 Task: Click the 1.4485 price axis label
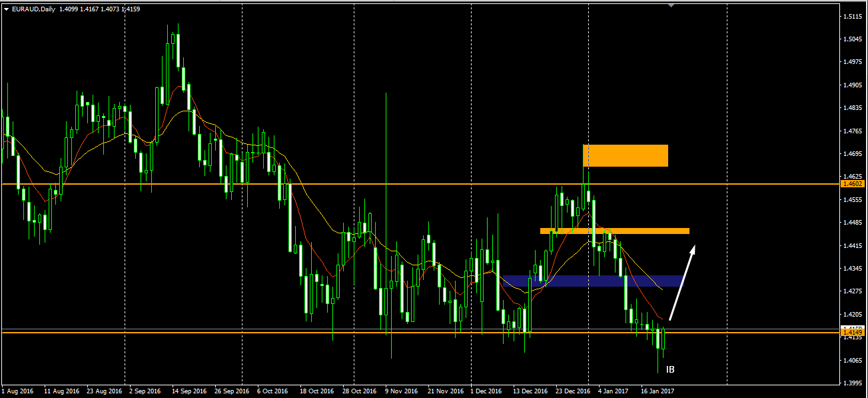tap(852, 222)
